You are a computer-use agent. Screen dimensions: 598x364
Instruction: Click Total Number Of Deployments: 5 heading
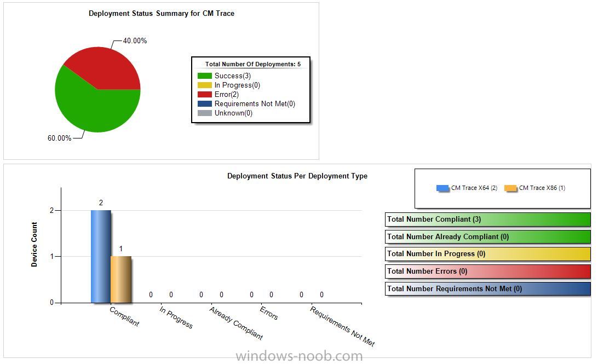(x=253, y=64)
